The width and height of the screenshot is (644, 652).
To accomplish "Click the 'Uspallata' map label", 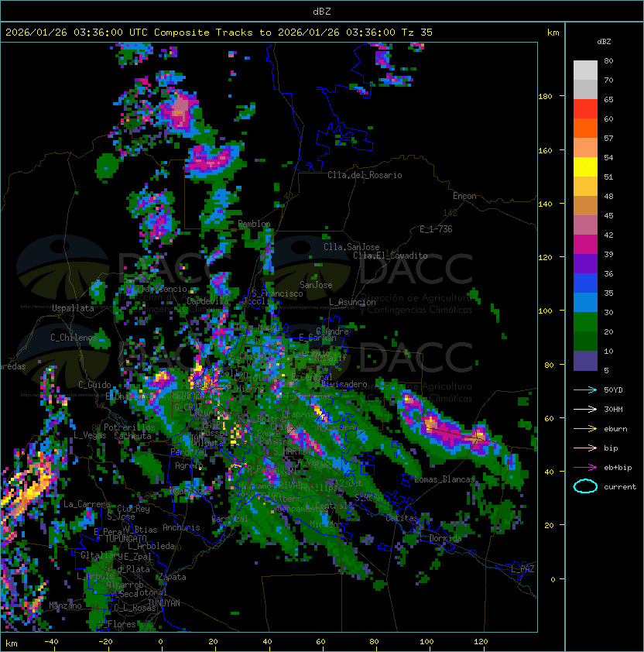I will pos(73,308).
